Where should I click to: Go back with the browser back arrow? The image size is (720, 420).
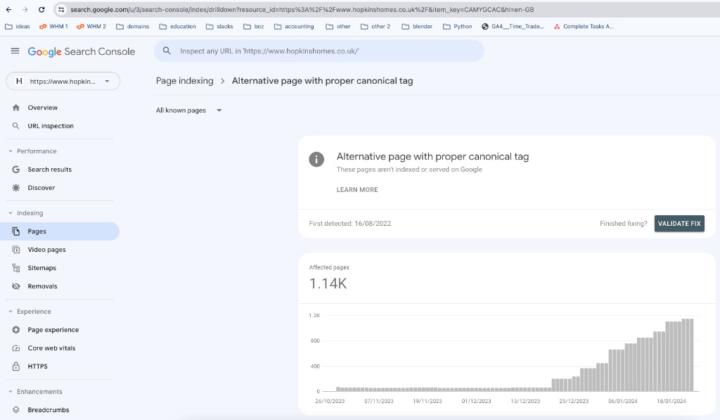pyautogui.click(x=9, y=10)
